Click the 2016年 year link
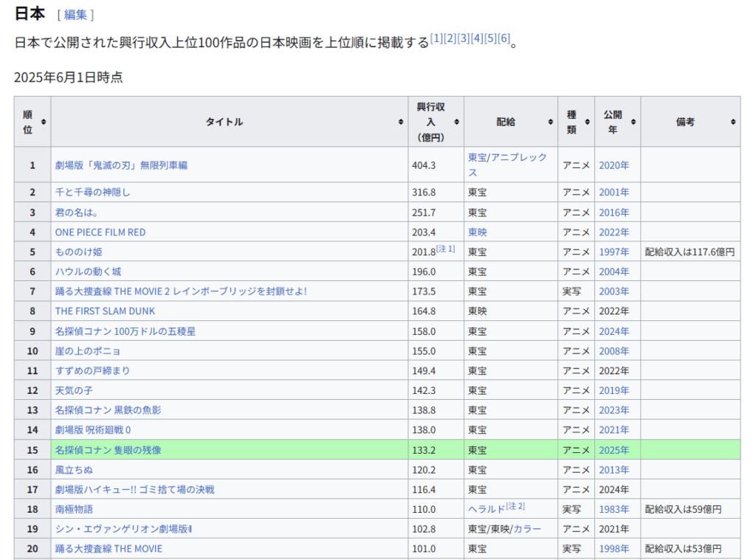756x560 pixels. 614,212
